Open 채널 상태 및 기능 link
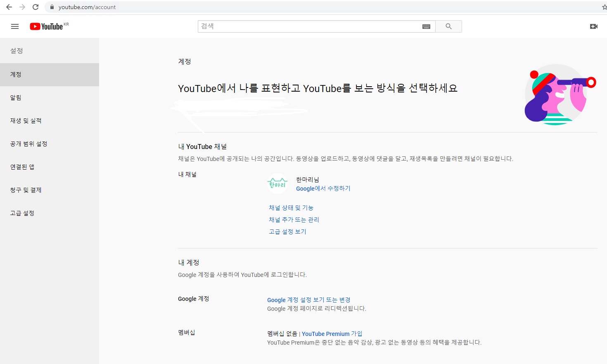This screenshot has width=607, height=364. click(x=291, y=208)
